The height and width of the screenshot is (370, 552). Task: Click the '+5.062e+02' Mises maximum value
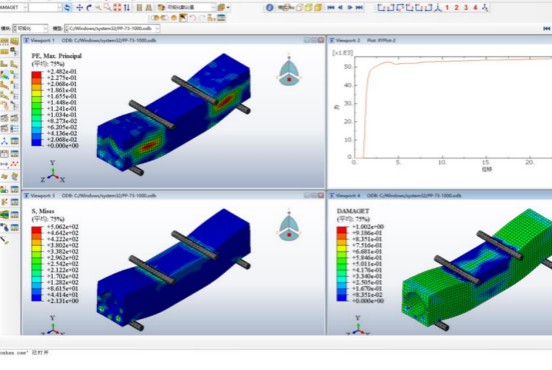point(62,227)
